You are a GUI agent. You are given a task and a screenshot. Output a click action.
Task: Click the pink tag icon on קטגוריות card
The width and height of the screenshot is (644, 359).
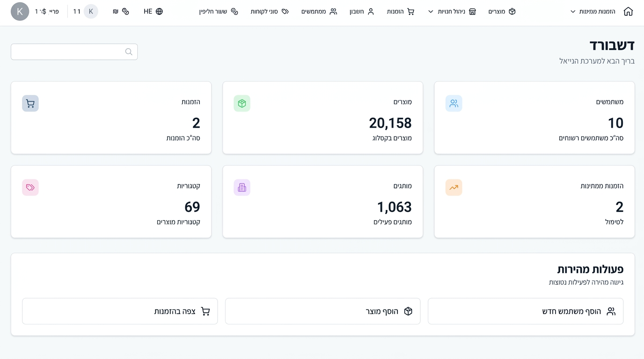coord(30,187)
